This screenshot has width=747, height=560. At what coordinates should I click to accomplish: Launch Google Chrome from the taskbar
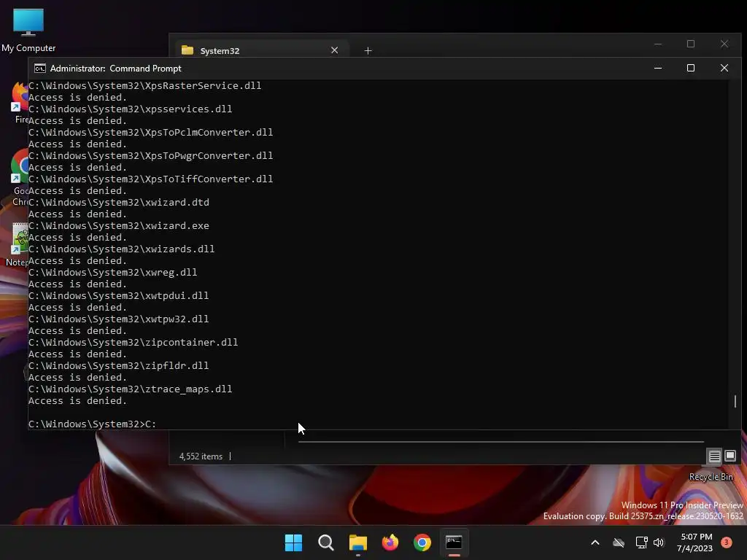[422, 542]
